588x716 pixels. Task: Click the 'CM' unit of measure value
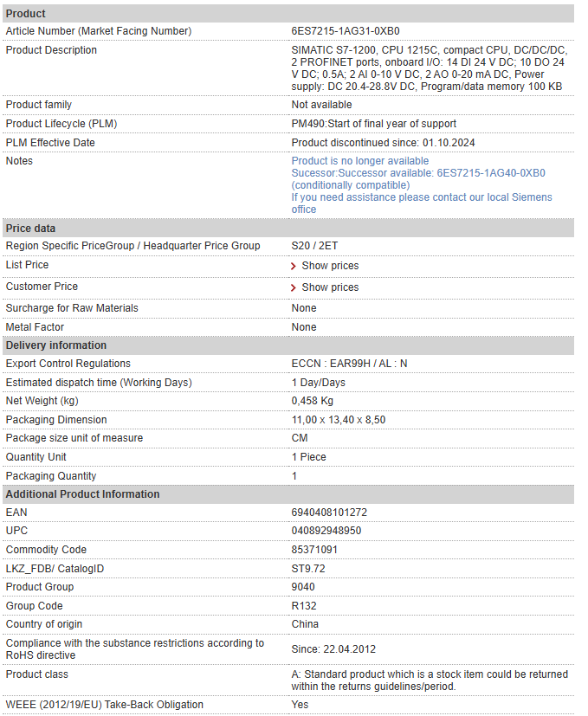pos(300,438)
